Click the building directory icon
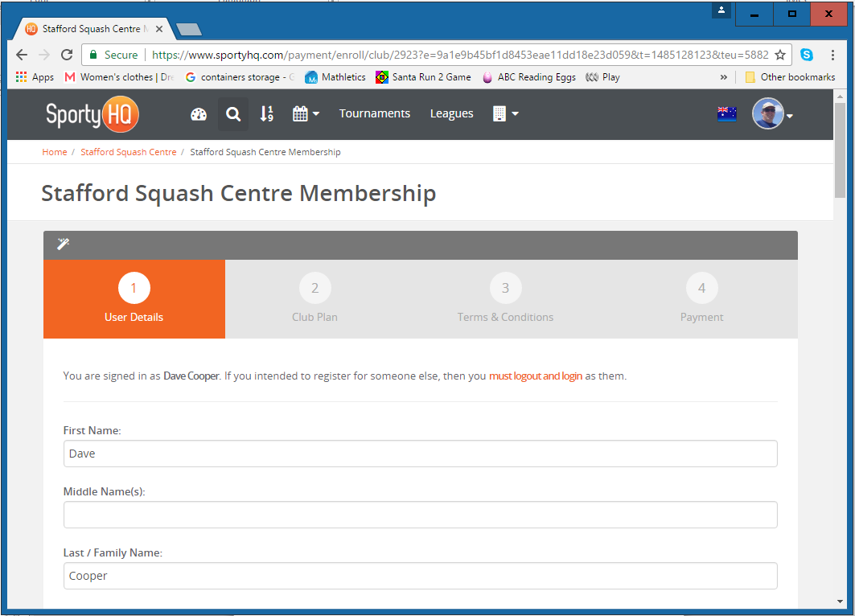The height and width of the screenshot is (616, 855). click(499, 113)
